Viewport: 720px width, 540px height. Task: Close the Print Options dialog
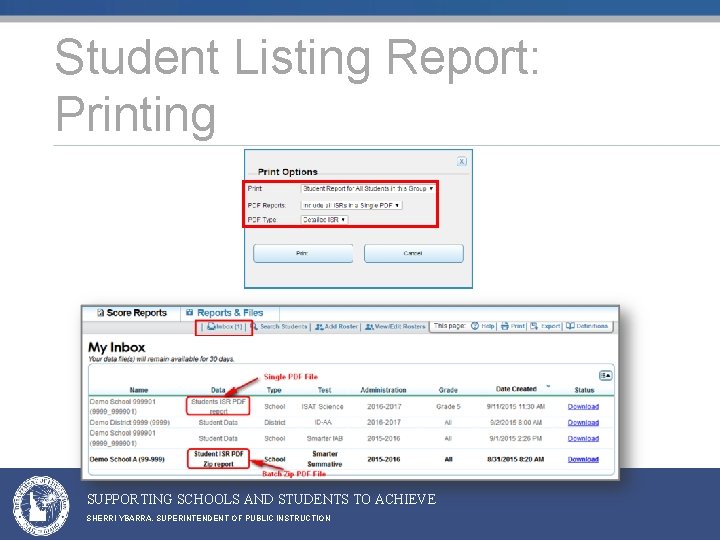[462, 162]
